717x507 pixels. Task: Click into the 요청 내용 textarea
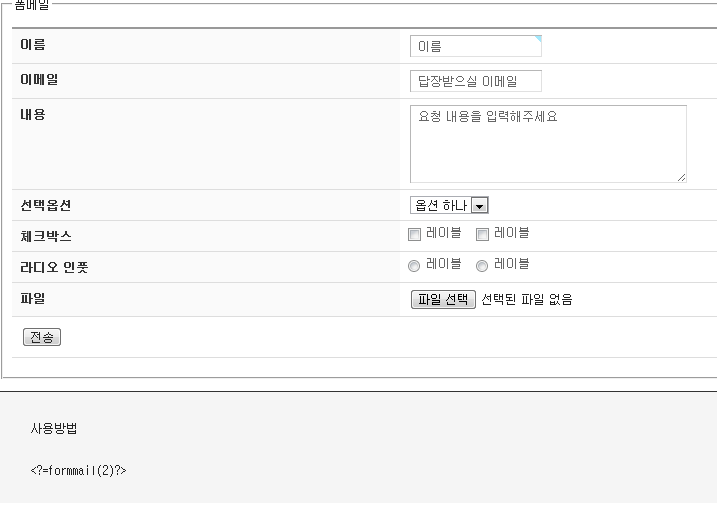548,143
